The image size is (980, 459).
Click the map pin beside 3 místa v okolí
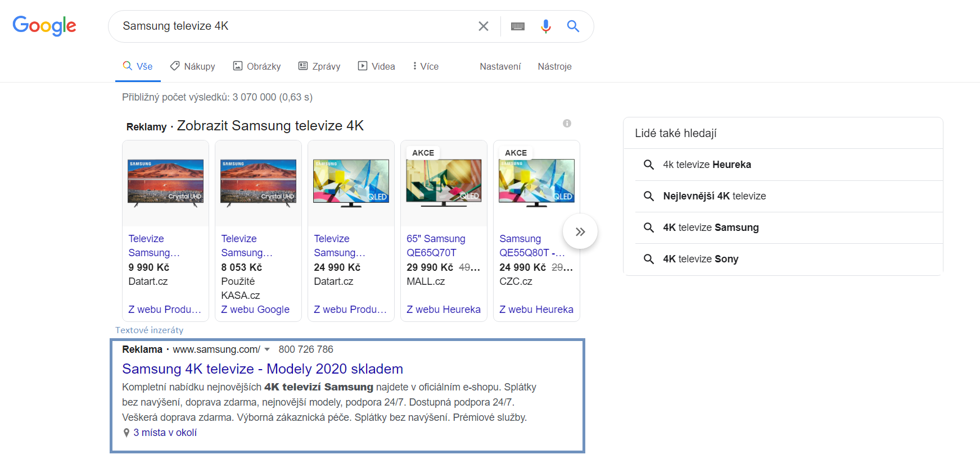[127, 433]
